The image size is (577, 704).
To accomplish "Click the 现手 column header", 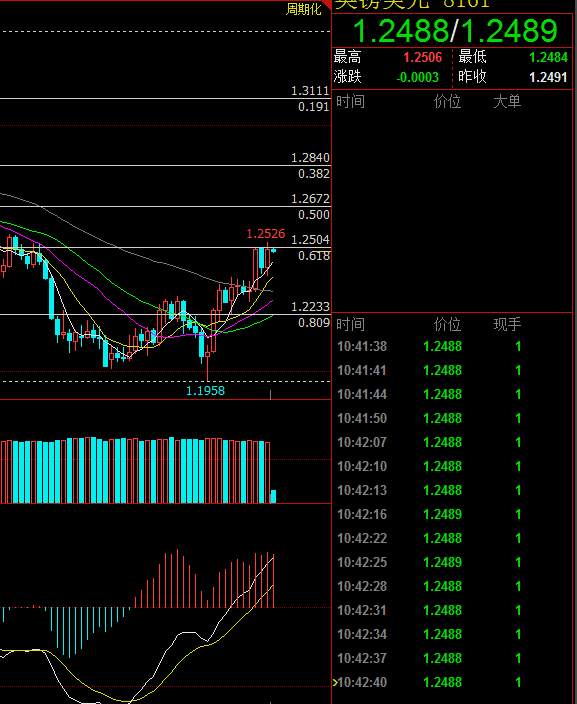I will pyautogui.click(x=507, y=324).
